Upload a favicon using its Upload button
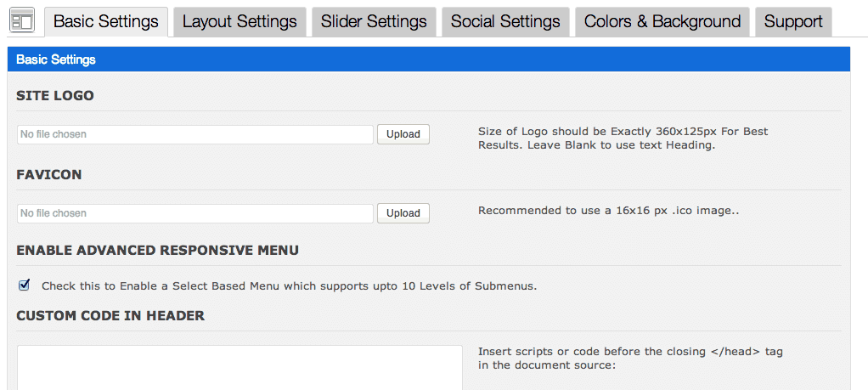The width and height of the screenshot is (868, 390). click(x=403, y=214)
